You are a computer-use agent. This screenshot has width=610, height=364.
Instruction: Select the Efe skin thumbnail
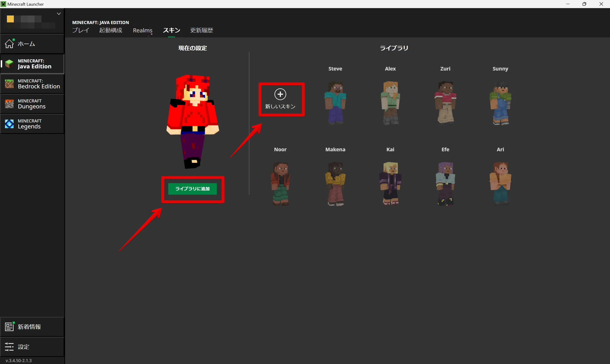[445, 184]
